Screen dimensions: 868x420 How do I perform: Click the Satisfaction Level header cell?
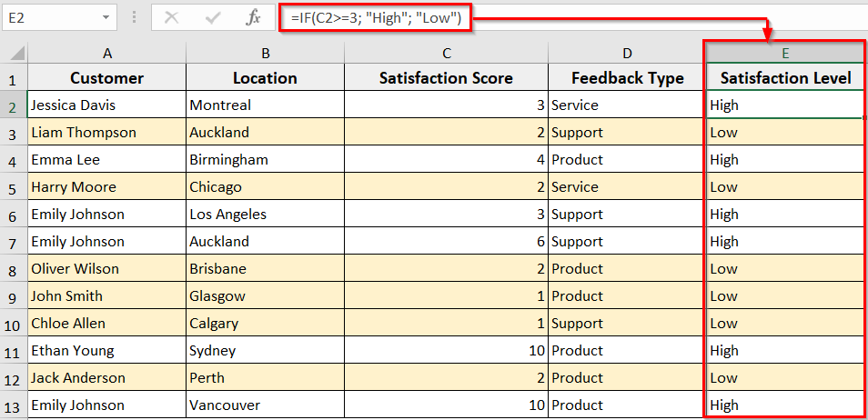784,78
